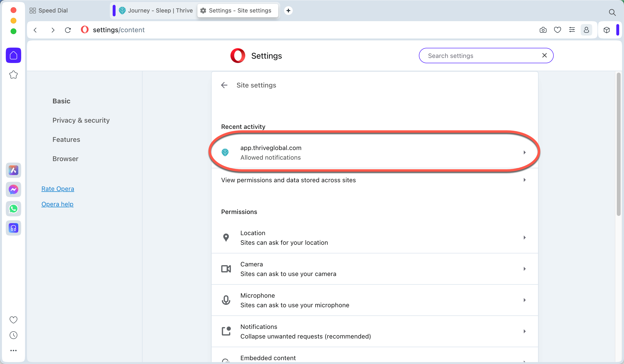
Task: Open History clock in sidebar
Action: (13, 335)
